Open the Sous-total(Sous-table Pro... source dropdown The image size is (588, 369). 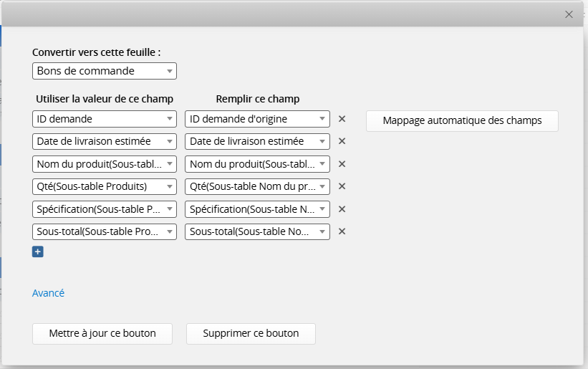(x=105, y=231)
